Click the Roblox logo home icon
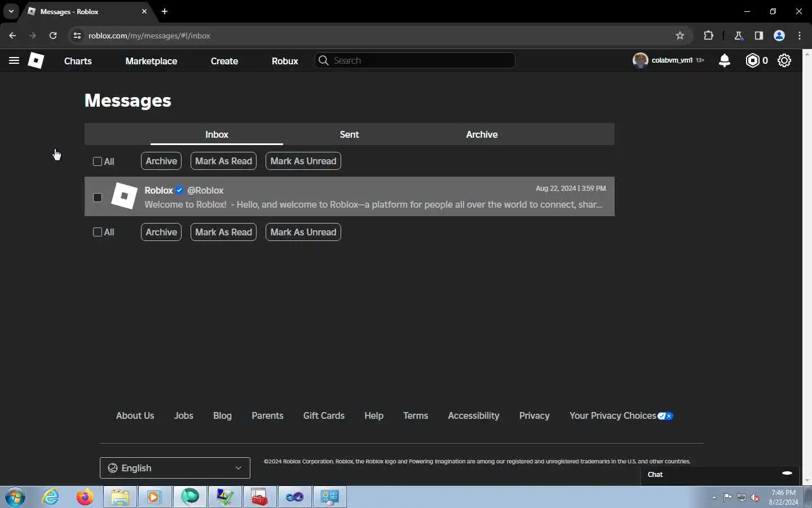Image resolution: width=812 pixels, height=508 pixels. coord(36,60)
